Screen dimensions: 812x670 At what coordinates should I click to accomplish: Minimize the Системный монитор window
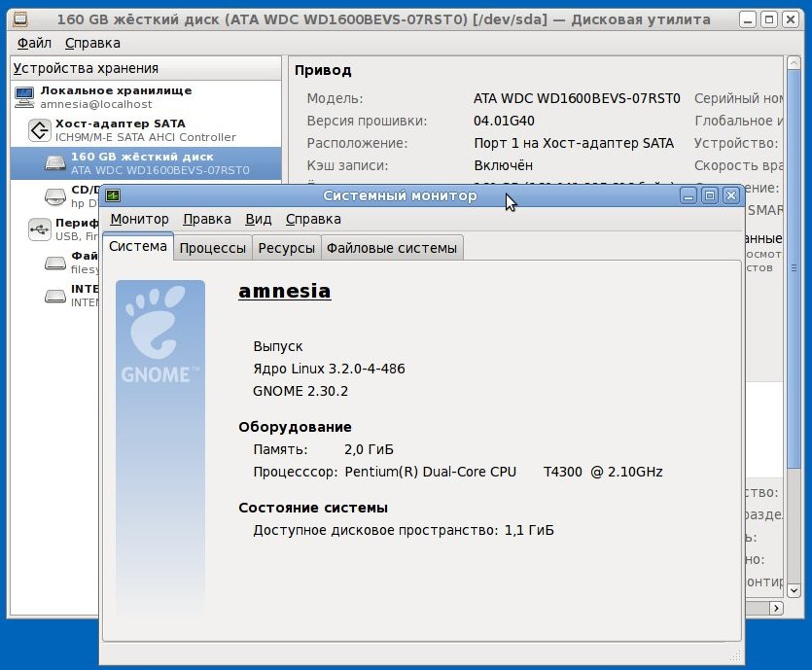[x=688, y=195]
